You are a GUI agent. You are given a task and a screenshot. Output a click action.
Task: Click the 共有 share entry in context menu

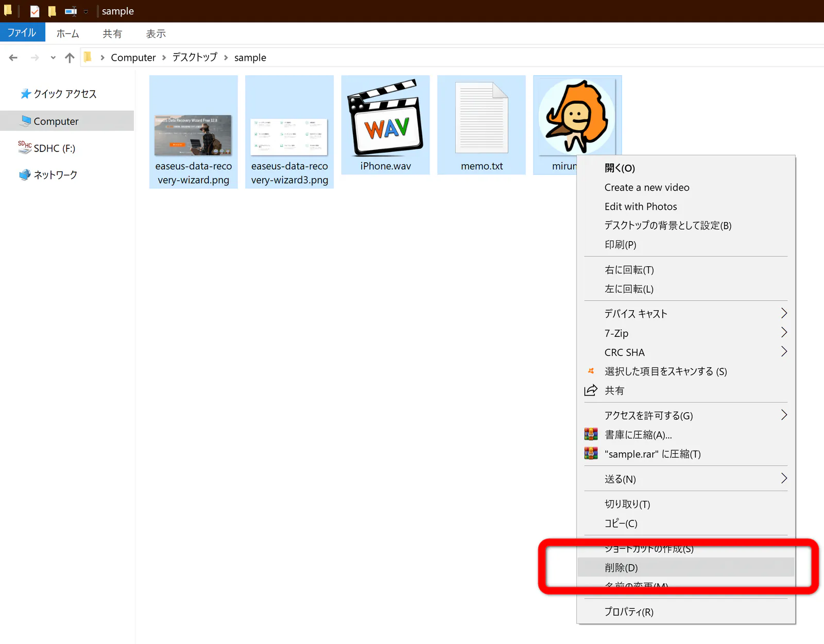pyautogui.click(x=686, y=391)
